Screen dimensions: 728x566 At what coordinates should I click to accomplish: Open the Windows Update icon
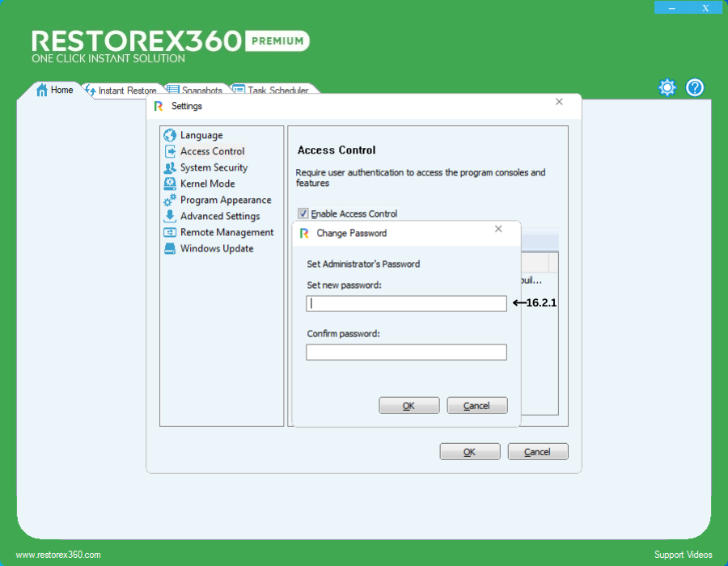click(x=170, y=249)
